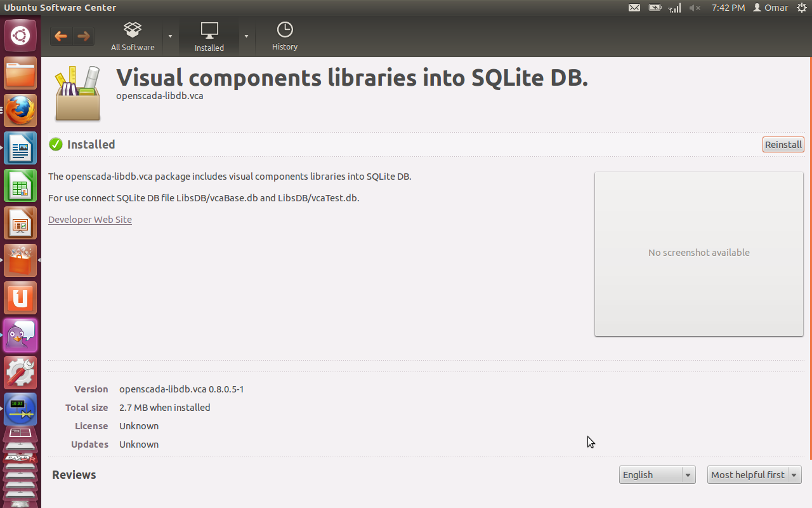Viewport: 812px width, 508px height.
Task: Open LibreOffice Calc from the launcher
Action: coord(20,186)
